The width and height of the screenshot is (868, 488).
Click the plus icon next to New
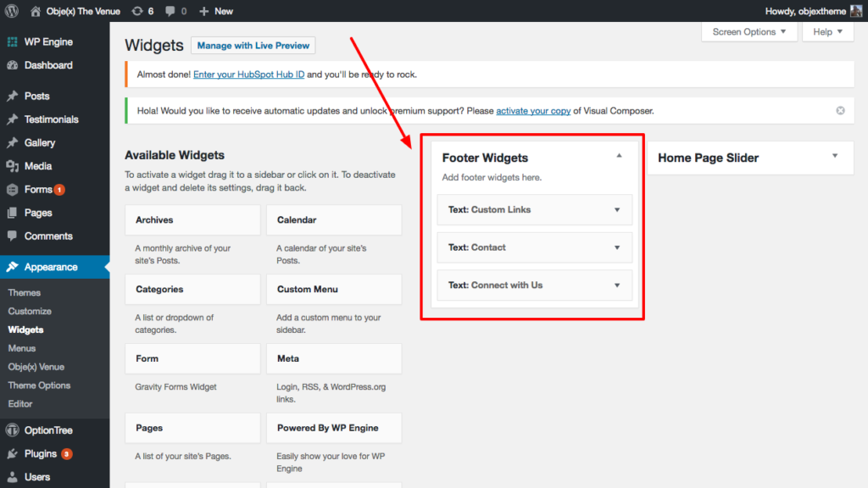(203, 11)
